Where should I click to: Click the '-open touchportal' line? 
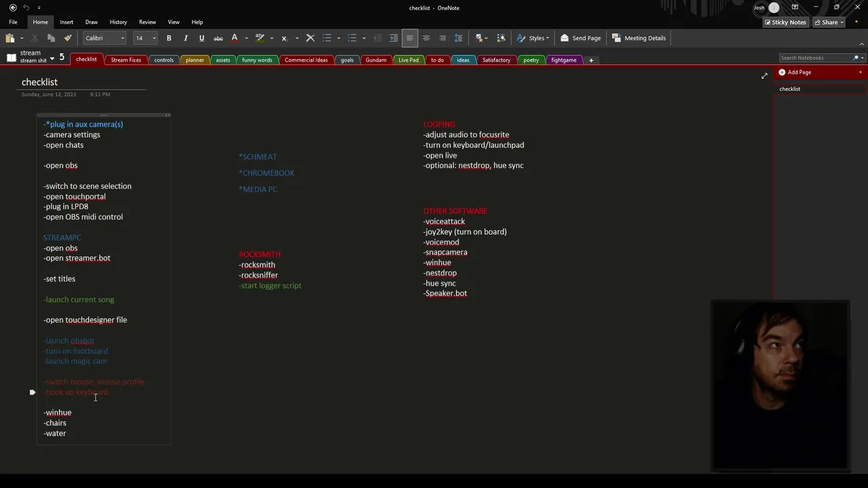click(75, 197)
